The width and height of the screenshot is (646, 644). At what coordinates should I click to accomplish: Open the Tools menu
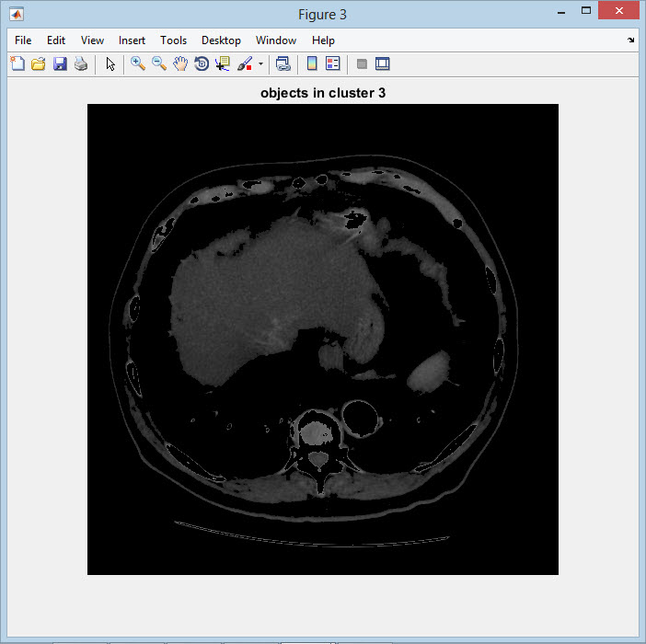coord(173,40)
